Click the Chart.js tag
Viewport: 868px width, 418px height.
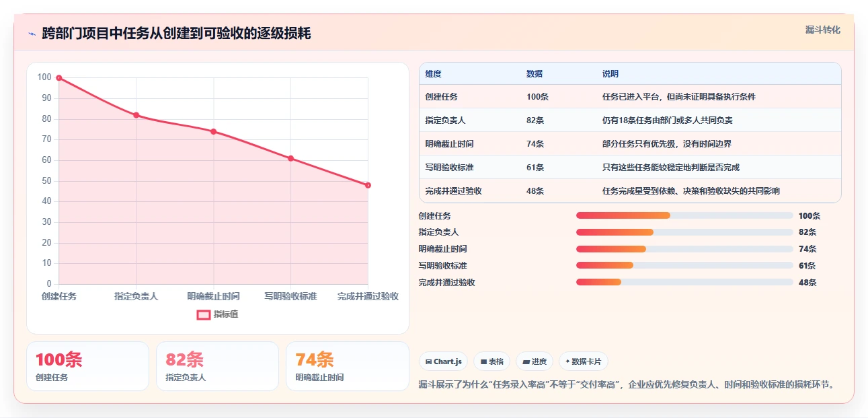[x=444, y=361]
